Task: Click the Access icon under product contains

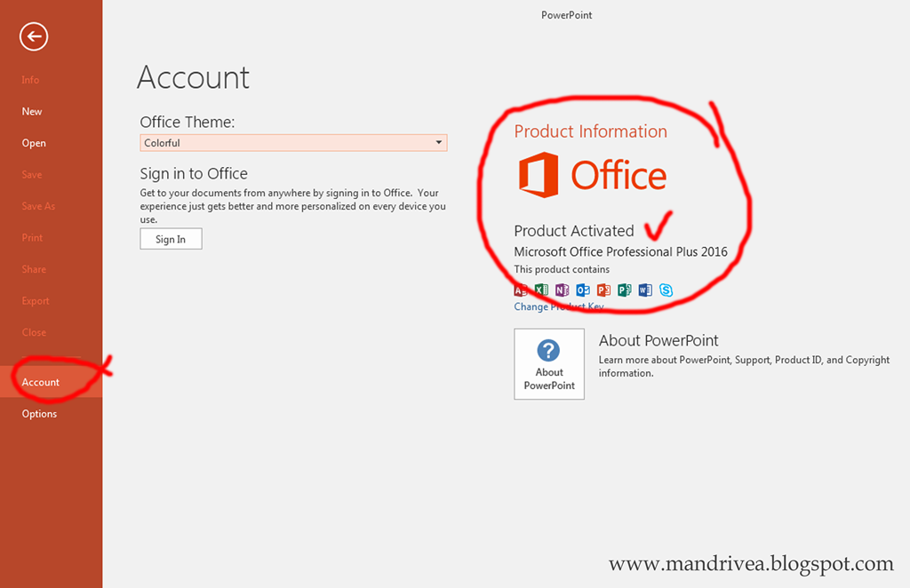Action: (521, 290)
